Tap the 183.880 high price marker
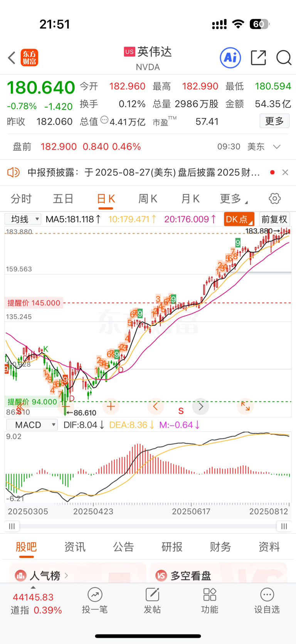The width and height of the screenshot is (296, 644). [x=263, y=231]
